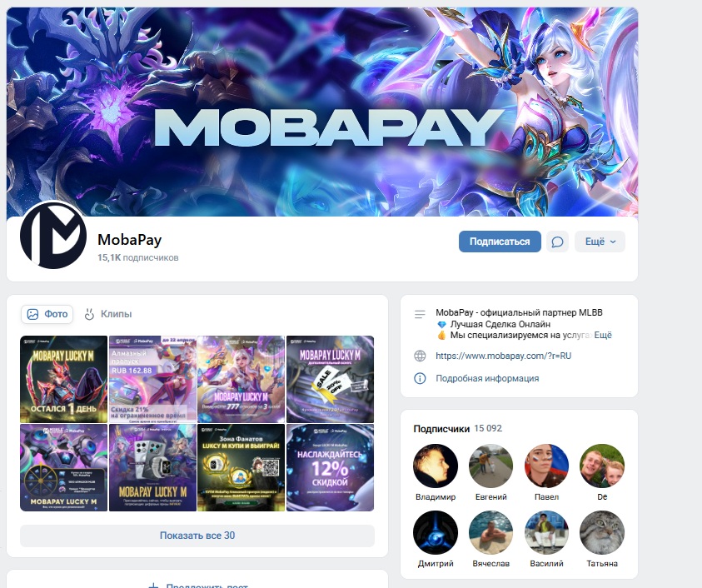Switch to the Клипы tab
Image resolution: width=702 pixels, height=588 pixels.
coord(108,314)
